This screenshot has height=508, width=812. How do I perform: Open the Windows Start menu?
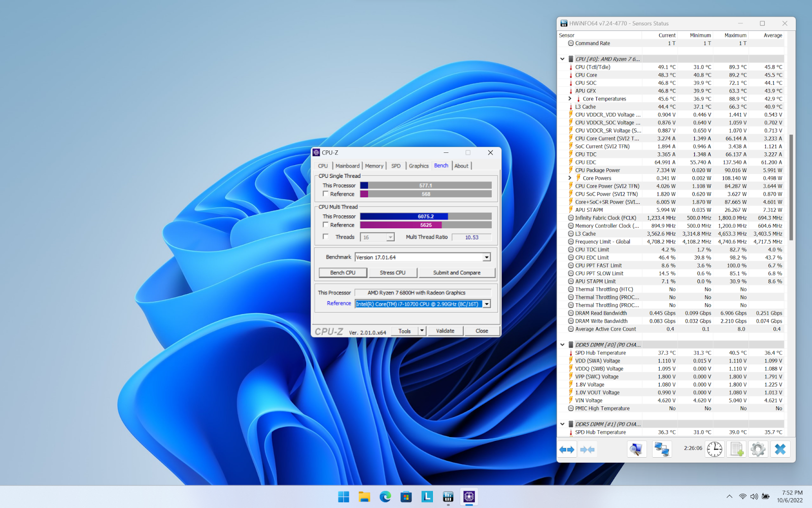[x=344, y=497]
